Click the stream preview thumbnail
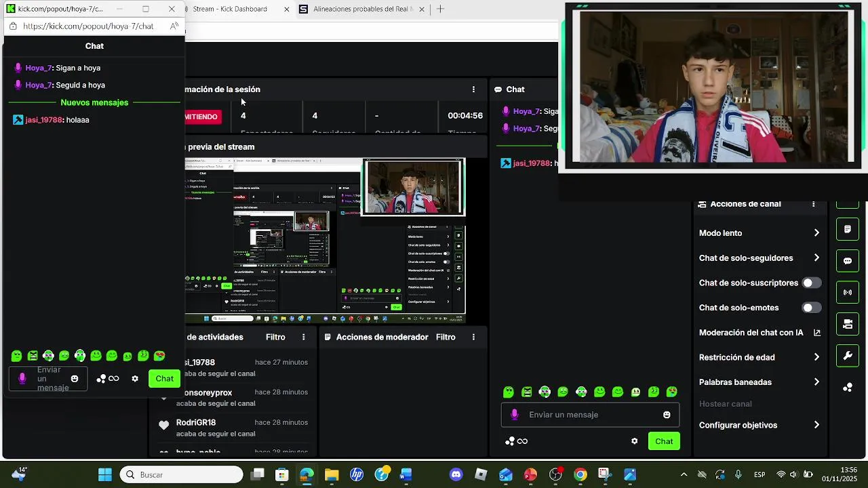Viewport: 868px width, 488px height. pyautogui.click(x=325, y=241)
